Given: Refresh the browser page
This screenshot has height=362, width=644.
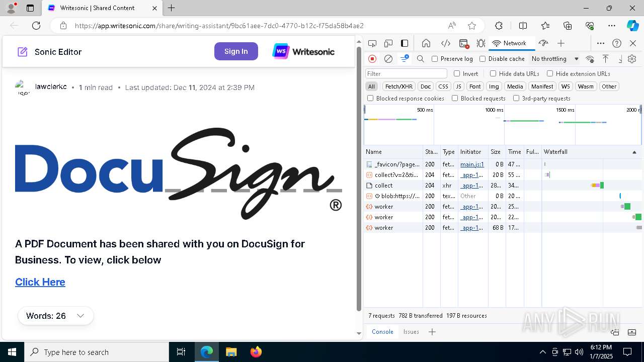Looking at the screenshot, I should [x=36, y=26].
